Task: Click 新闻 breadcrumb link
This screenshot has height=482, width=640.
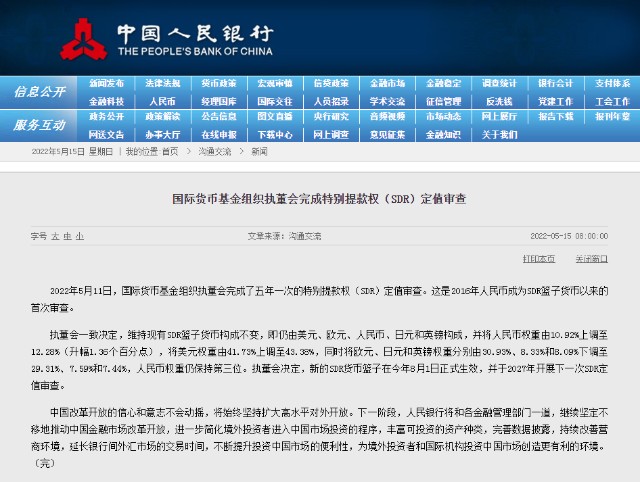Action: tap(259, 152)
